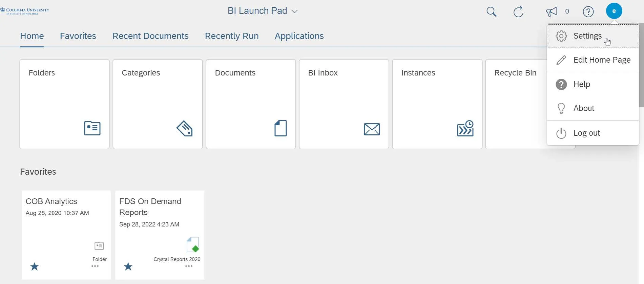Click the Crystal Reports icon on FDS card
The image size is (644, 284).
coord(193,245)
